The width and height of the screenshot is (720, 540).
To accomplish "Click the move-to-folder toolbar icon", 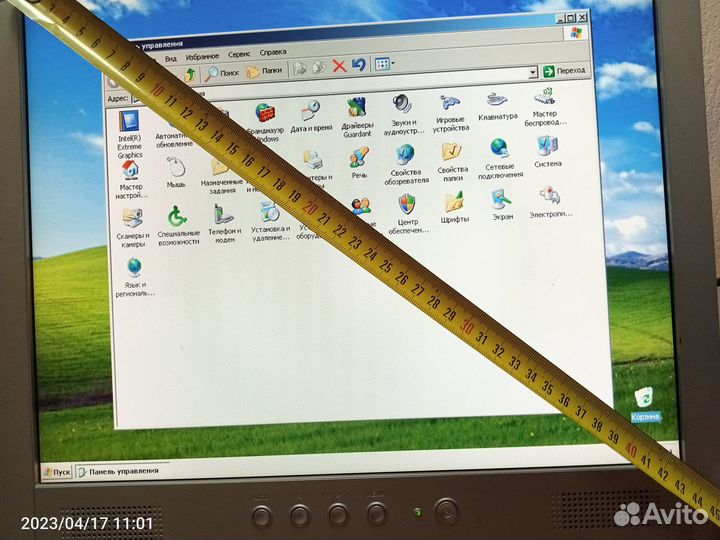I will [300, 69].
